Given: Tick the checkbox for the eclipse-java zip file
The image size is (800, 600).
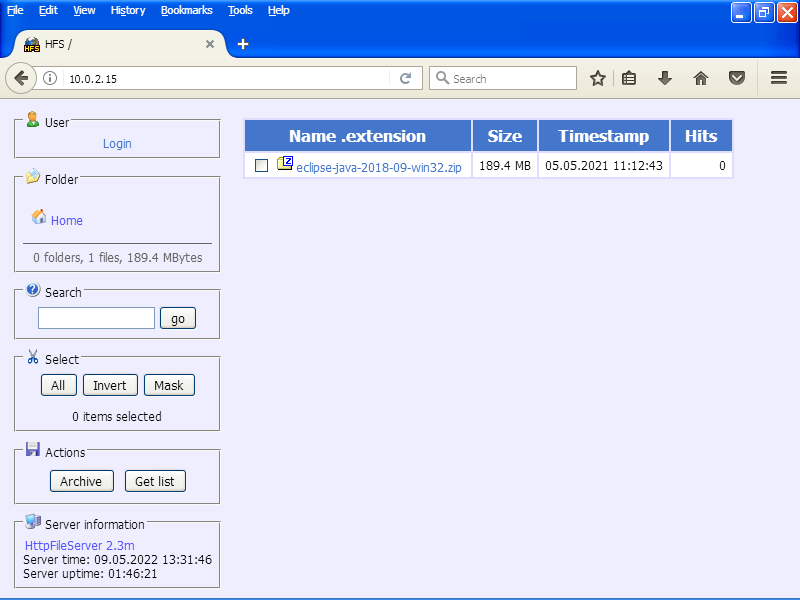Looking at the screenshot, I should [x=261, y=166].
